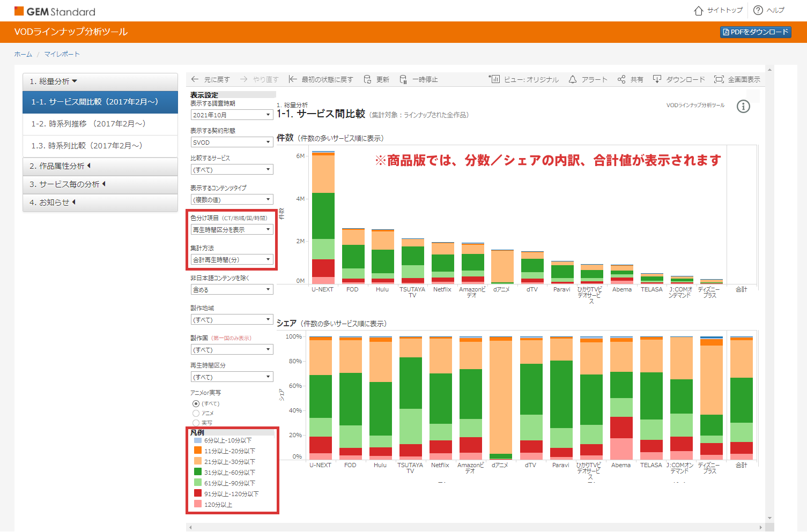Screen dimensions: 807x532
Task: Click the 6分以上-10分以下 legend swatch
Action: click(x=198, y=440)
